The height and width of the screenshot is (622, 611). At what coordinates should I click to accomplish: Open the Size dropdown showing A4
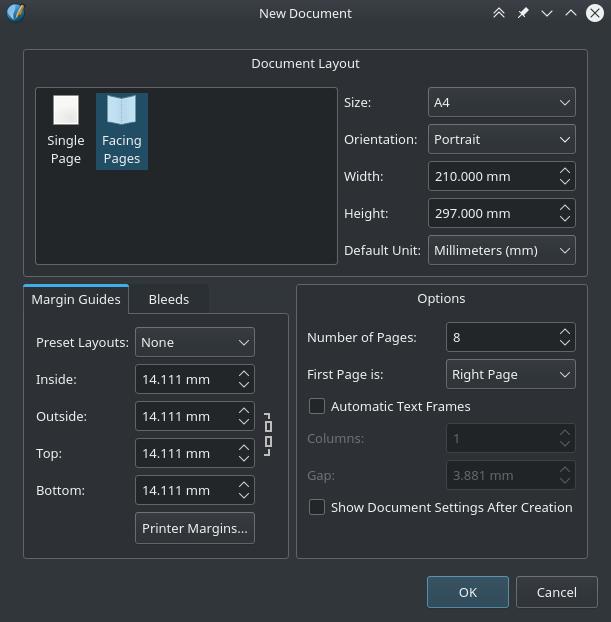(501, 102)
